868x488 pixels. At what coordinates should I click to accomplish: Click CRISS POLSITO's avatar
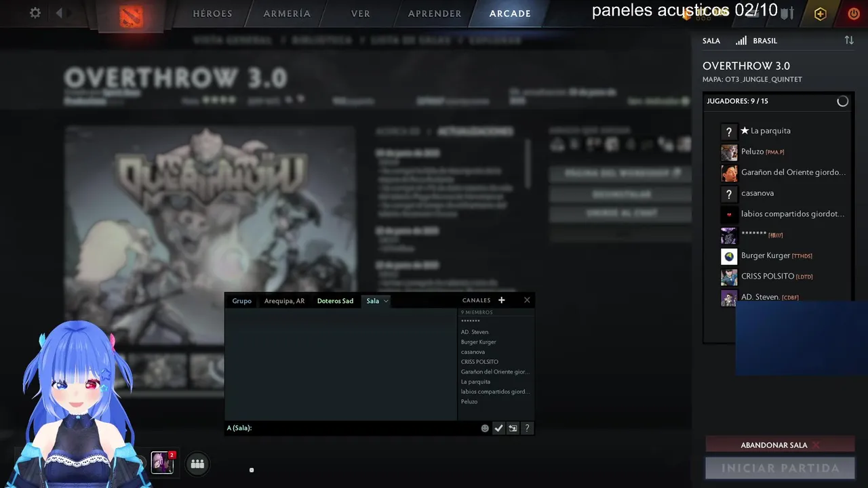pyautogui.click(x=729, y=277)
